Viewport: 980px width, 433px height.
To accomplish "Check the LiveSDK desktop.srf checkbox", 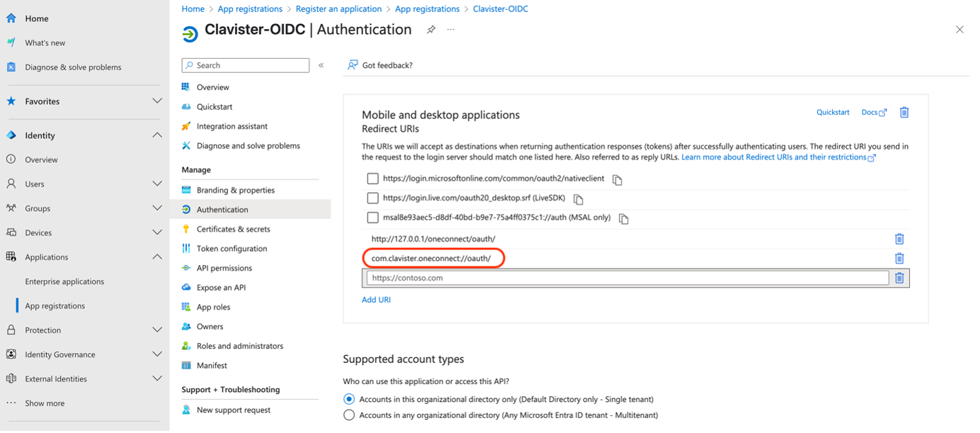I will click(372, 198).
